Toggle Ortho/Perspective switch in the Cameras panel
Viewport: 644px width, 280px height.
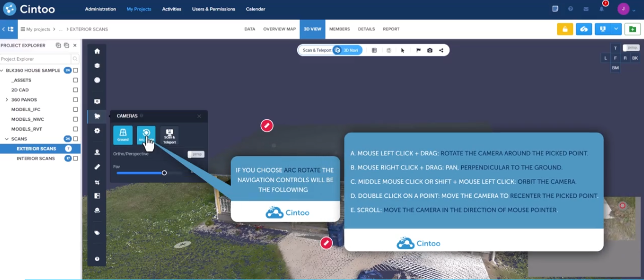pyautogui.click(x=196, y=154)
